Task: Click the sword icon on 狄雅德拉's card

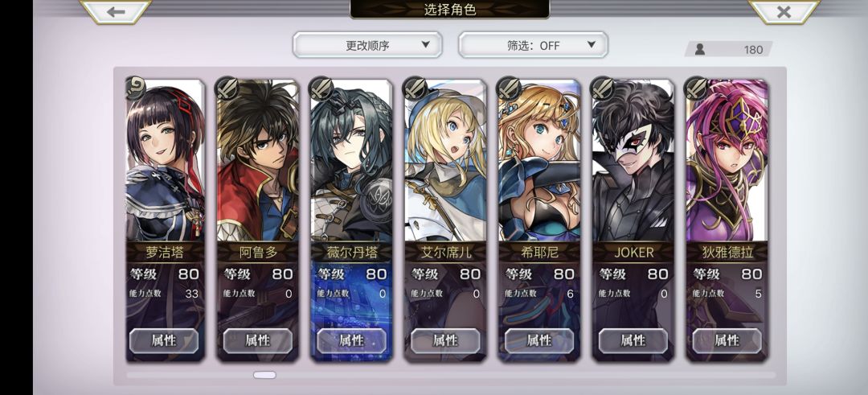Action: [x=696, y=88]
